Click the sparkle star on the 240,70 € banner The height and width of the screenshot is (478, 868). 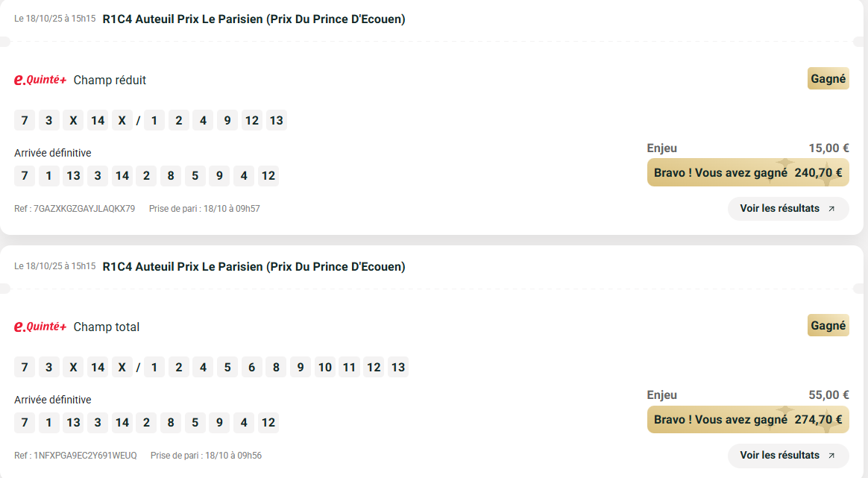(x=784, y=164)
